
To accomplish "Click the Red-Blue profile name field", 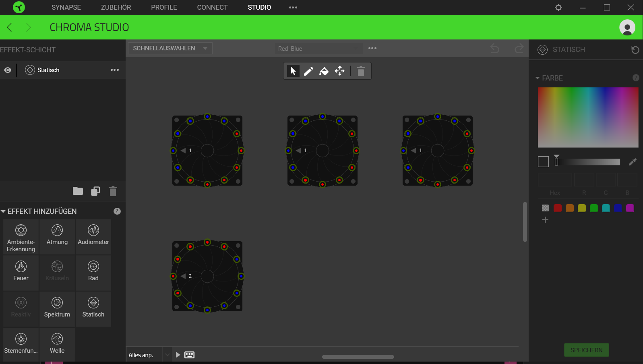I will [x=319, y=48].
